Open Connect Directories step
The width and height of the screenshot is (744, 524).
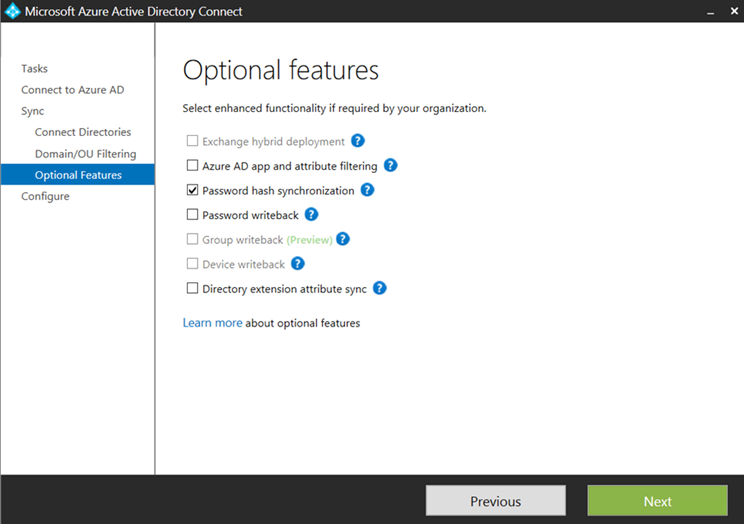(83, 132)
